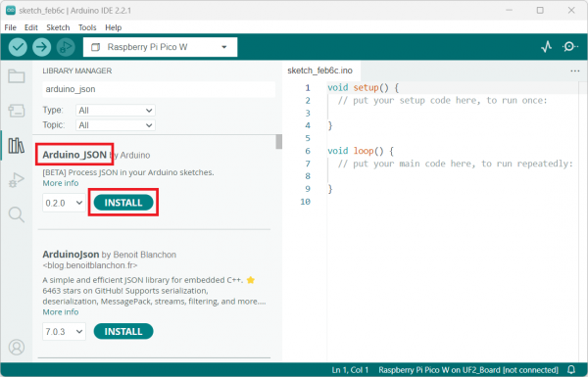The image size is (588, 377).
Task: Close the Arduino IDE window
Action: pos(571,10)
